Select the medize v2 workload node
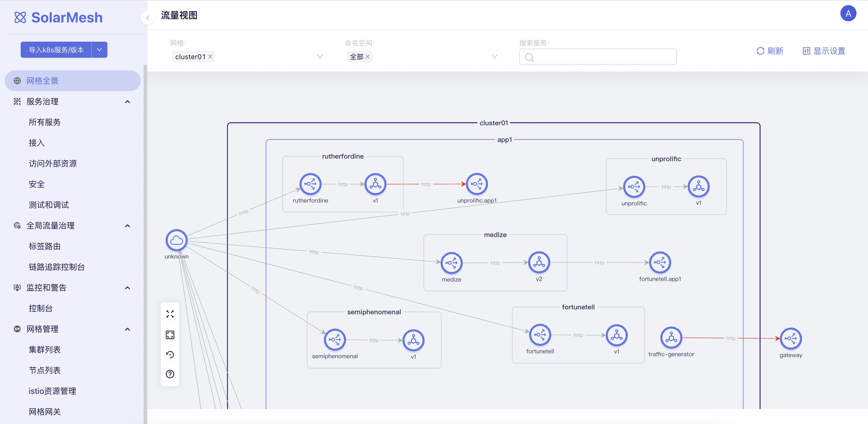 coord(539,262)
